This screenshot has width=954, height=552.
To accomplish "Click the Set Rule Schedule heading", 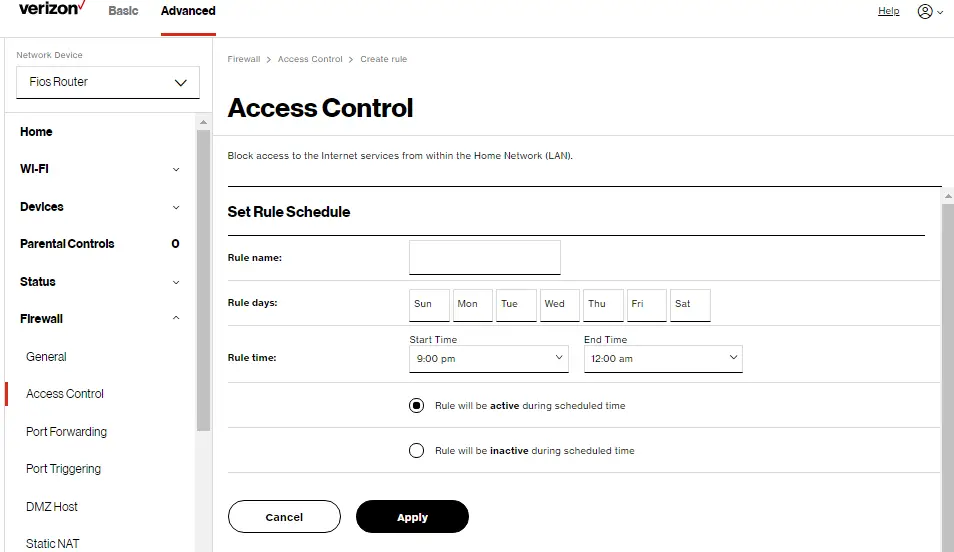I will [289, 212].
